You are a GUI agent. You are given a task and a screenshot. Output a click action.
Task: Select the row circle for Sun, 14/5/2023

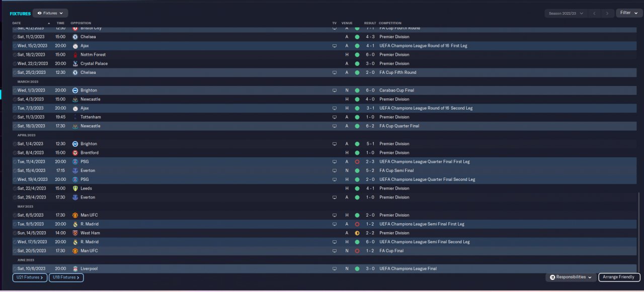click(x=15, y=233)
